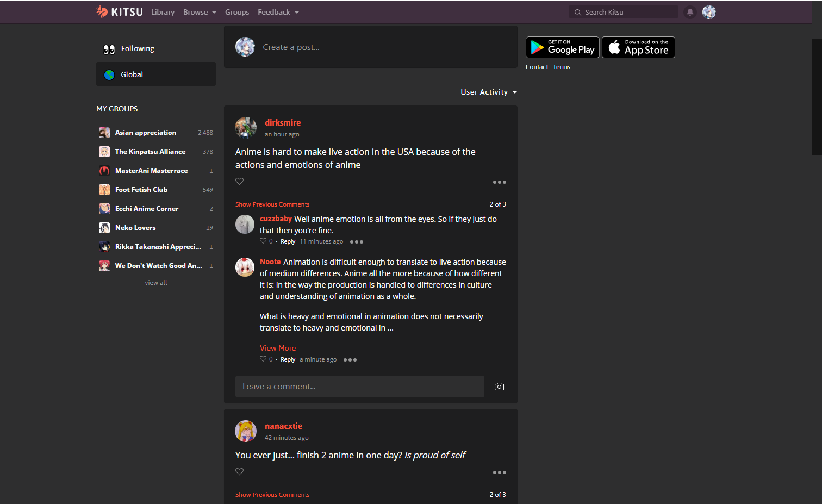Click the Kitsu logo
Screen dimensions: 822x504
(x=119, y=11)
